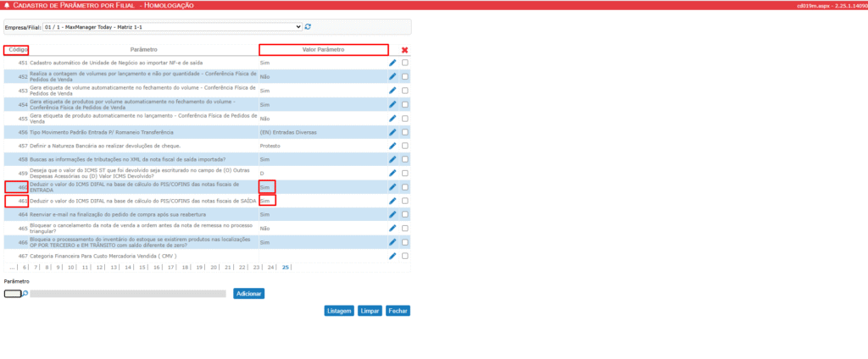Click the refresh icon beside Empresa/Filial
Viewport: 868px width, 359px height.
click(308, 26)
